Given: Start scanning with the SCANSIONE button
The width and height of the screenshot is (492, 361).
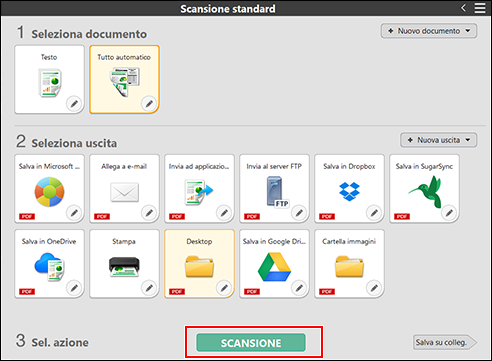Looking at the screenshot, I should (251, 343).
